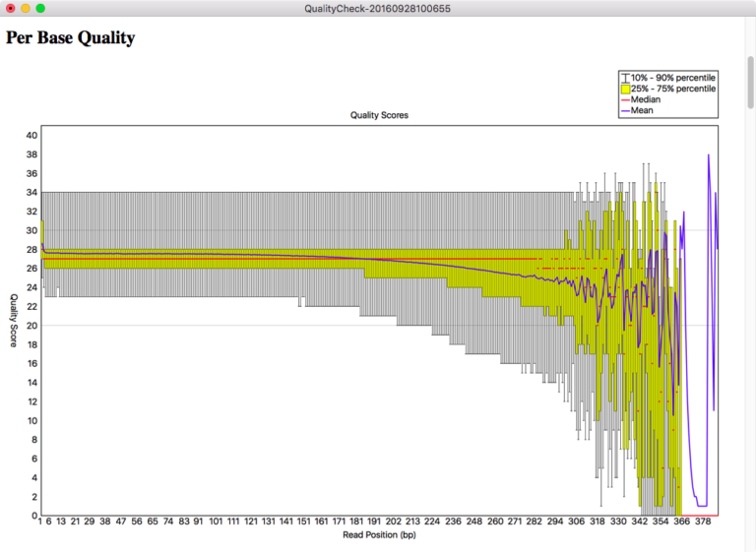
Task: Select the "10% - 90% percentile" legend label
Action: (673, 77)
